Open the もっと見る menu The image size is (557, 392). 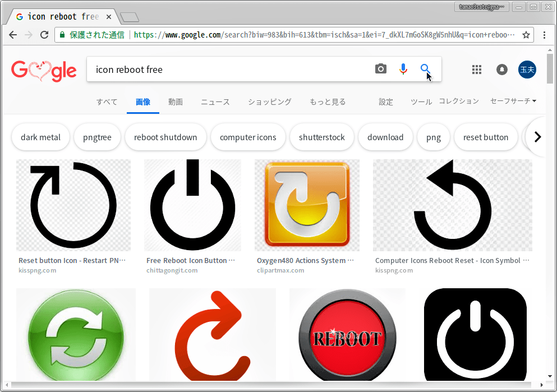[x=328, y=102]
